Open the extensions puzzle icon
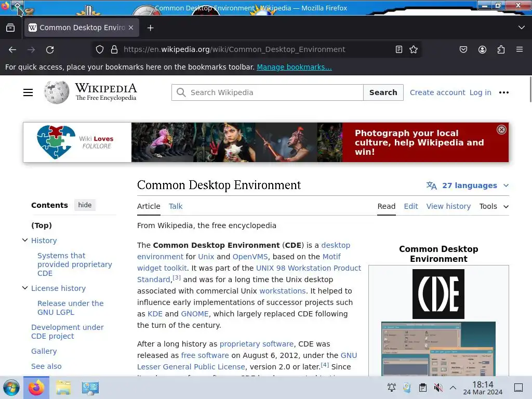 [x=501, y=49]
